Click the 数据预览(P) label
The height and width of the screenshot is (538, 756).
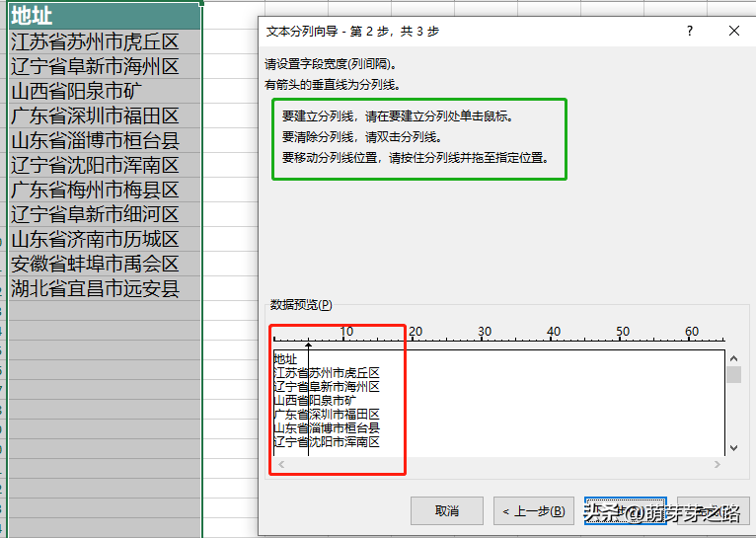(x=301, y=305)
